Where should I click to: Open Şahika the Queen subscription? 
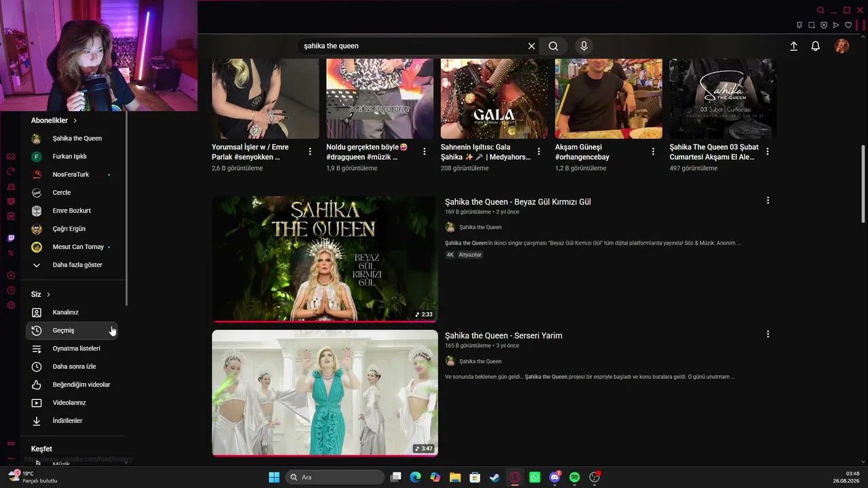(73, 138)
